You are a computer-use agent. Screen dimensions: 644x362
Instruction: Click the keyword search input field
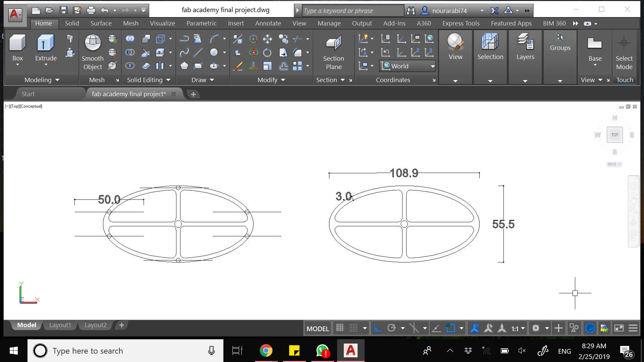click(x=352, y=11)
